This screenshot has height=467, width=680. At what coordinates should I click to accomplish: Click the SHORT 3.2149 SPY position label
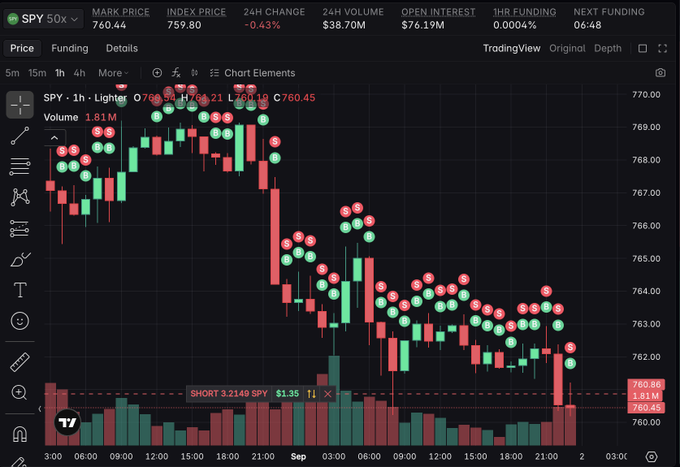(x=229, y=394)
